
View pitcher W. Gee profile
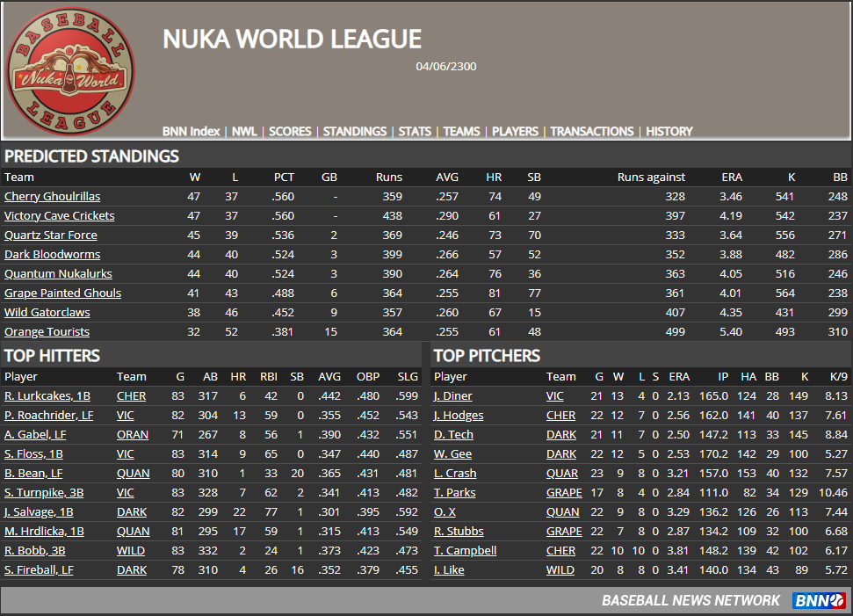click(452, 453)
